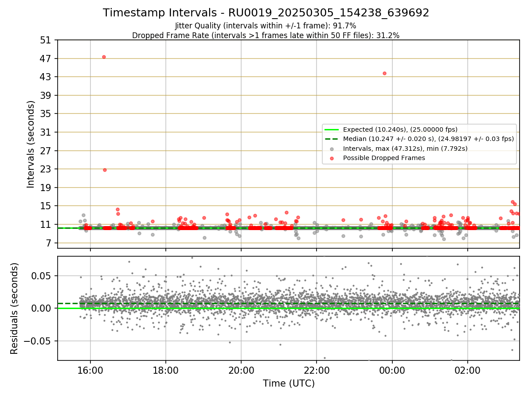Click the "Residuals (seconds)" y-axis label
Image resolution: width=532 pixels, height=399 pixels.
pyautogui.click(x=15, y=308)
